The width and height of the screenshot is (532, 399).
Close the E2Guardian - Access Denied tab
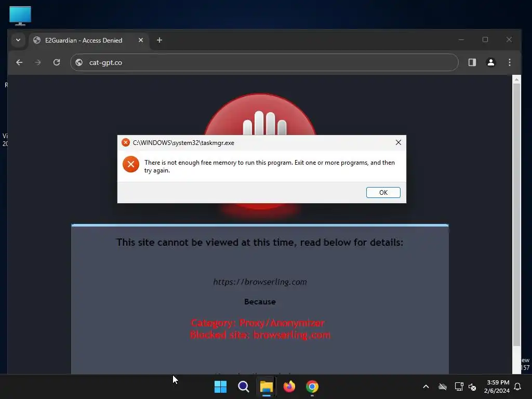(140, 40)
